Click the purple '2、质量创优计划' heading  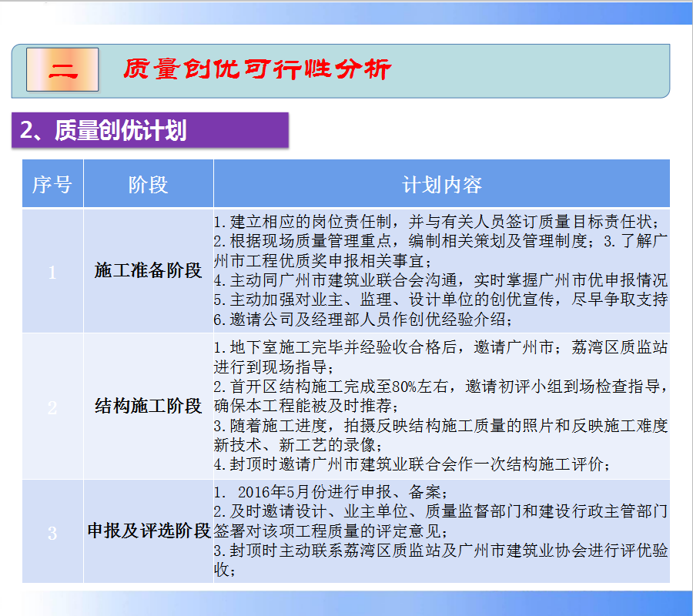pyautogui.click(x=150, y=130)
